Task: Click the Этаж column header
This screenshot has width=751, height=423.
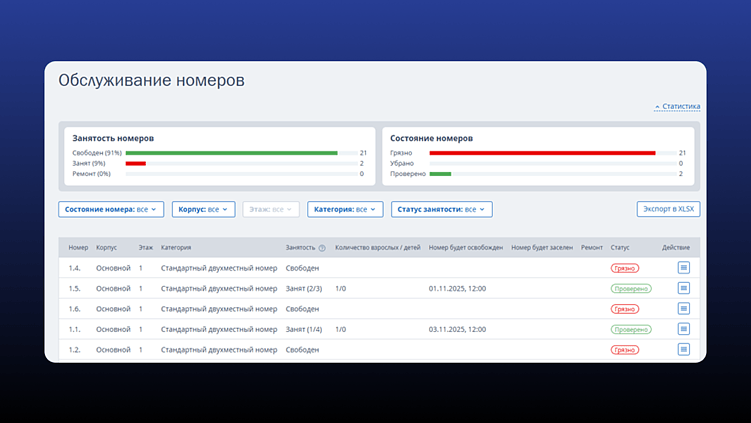Action: click(x=146, y=248)
